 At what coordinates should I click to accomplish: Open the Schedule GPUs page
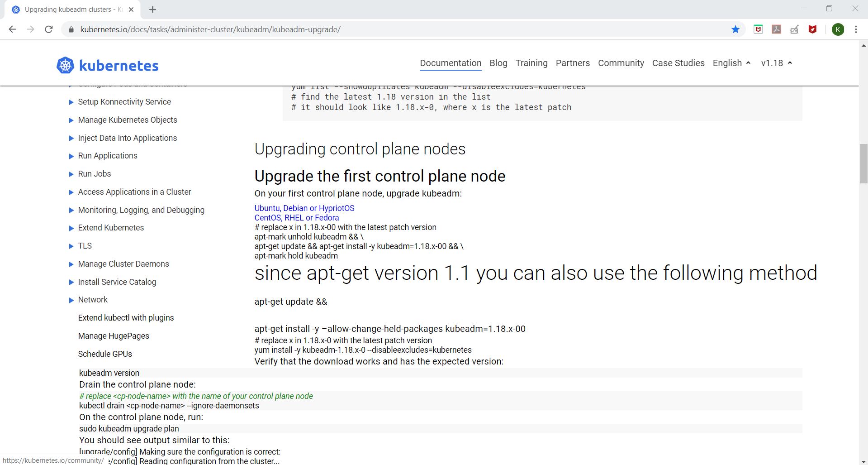pos(105,354)
